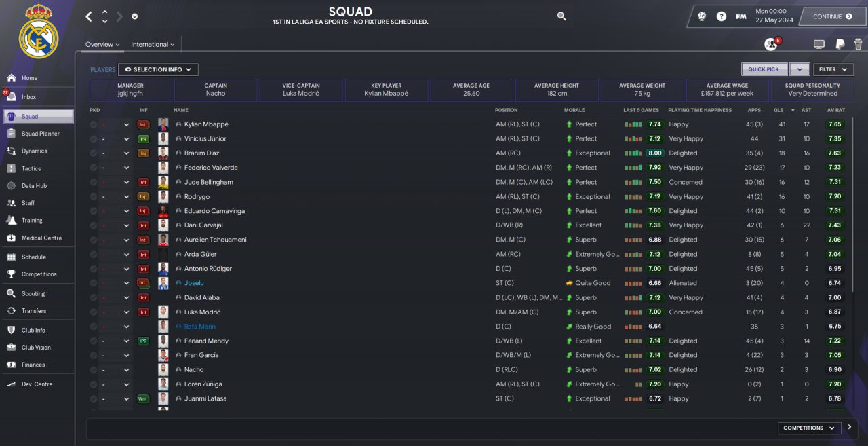
Task: Click the Real Madrid club crest
Action: pos(38,31)
